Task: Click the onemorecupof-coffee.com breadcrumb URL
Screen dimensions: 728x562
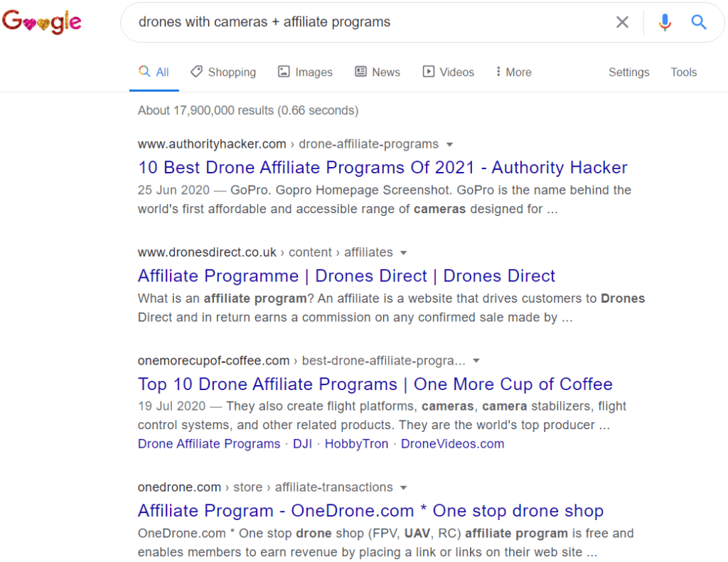Action: point(301,361)
